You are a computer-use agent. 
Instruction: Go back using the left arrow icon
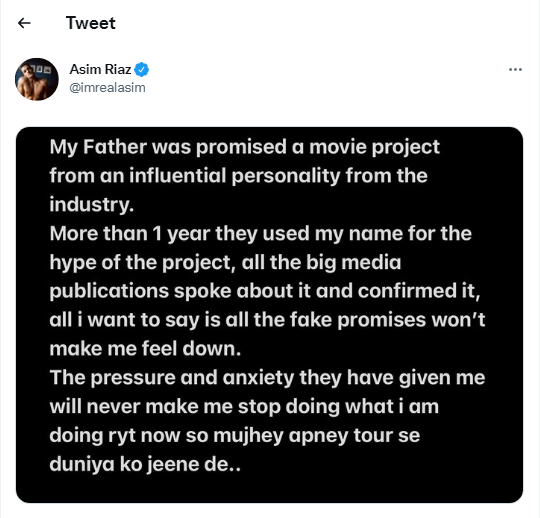click(24, 23)
